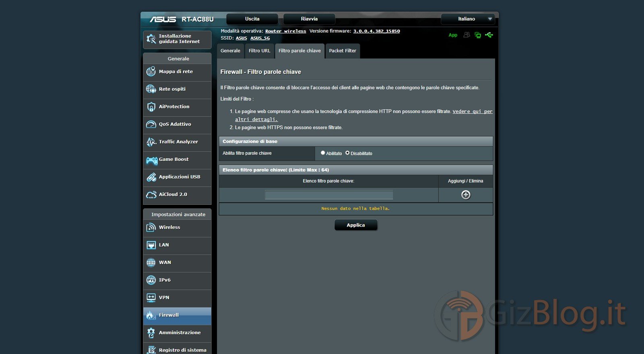
Task: Click the Applica button
Action: 356,225
